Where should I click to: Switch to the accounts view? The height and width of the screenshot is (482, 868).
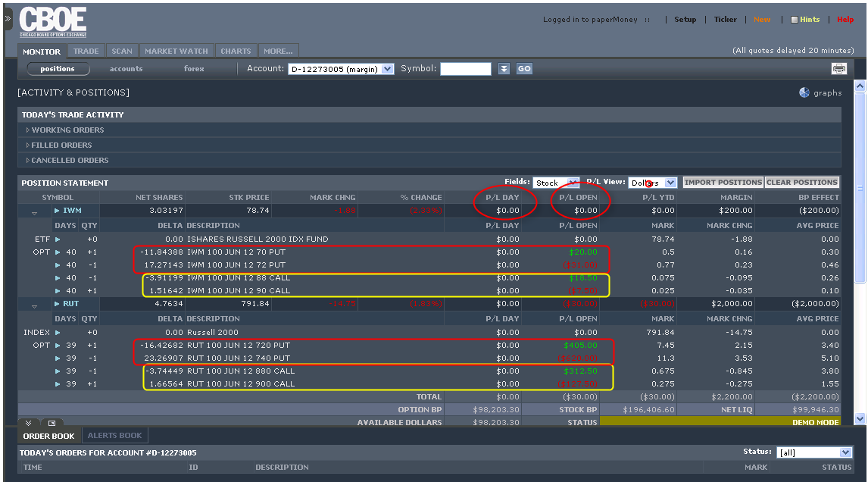point(126,69)
